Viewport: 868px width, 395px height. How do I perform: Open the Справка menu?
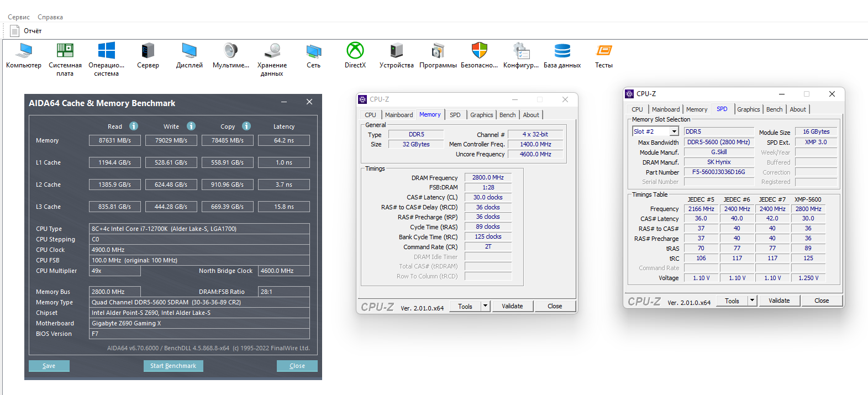[50, 17]
